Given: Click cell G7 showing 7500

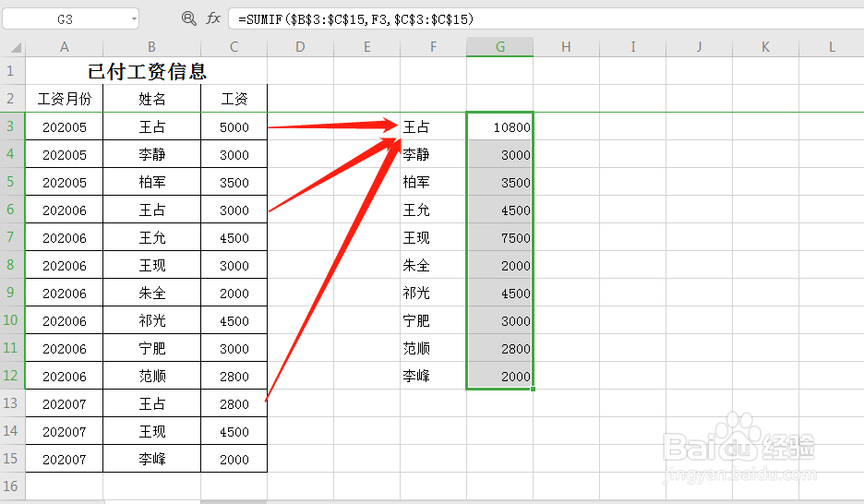Looking at the screenshot, I should tap(499, 237).
